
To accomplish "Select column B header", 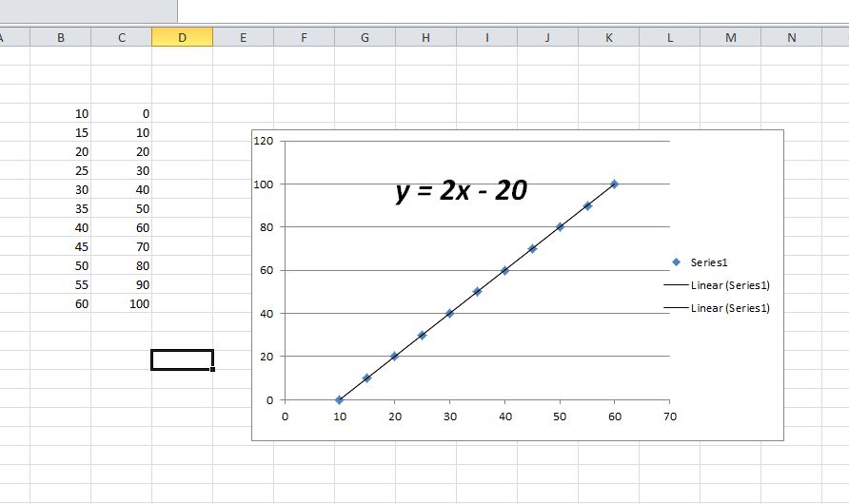I will (x=61, y=37).
